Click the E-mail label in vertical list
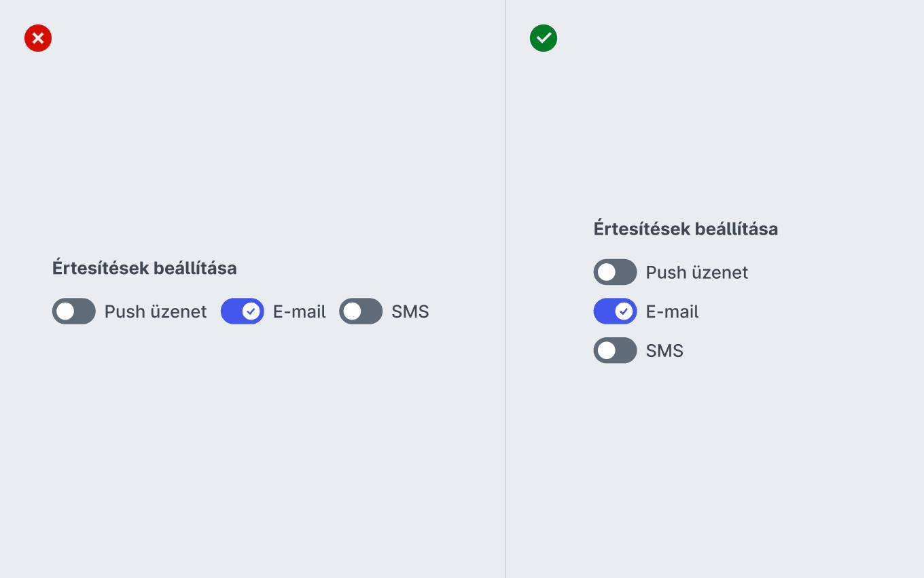This screenshot has width=924, height=578. [673, 311]
